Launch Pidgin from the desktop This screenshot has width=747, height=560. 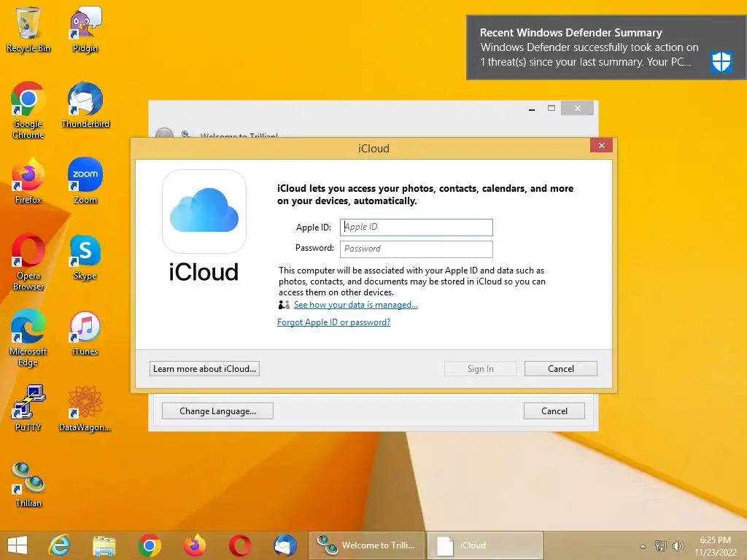click(85, 29)
